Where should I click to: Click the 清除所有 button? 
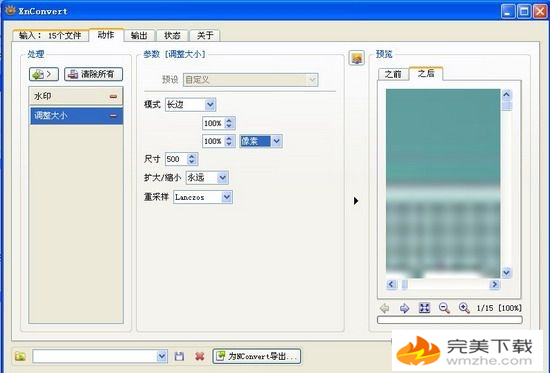[x=93, y=74]
